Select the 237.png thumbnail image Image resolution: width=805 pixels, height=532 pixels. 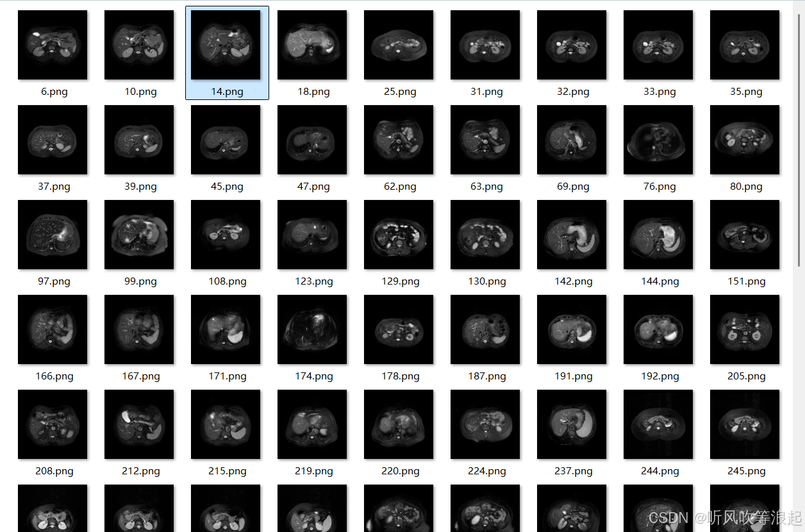coord(572,424)
